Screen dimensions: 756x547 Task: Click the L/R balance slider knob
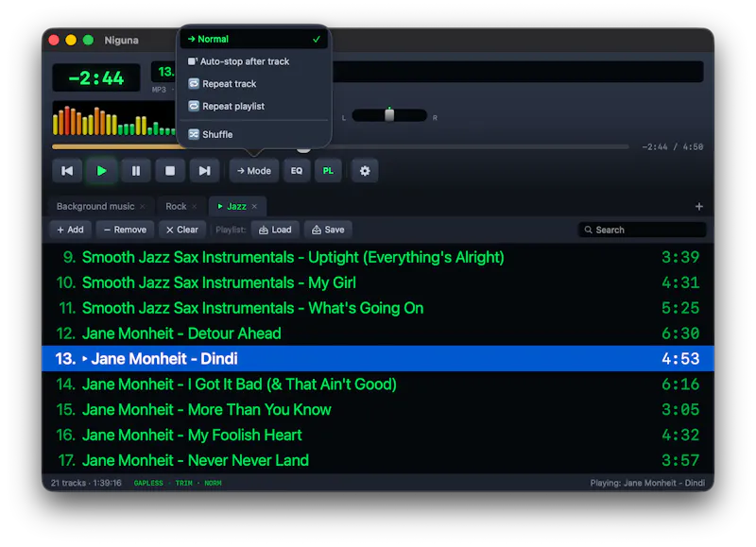tap(389, 114)
